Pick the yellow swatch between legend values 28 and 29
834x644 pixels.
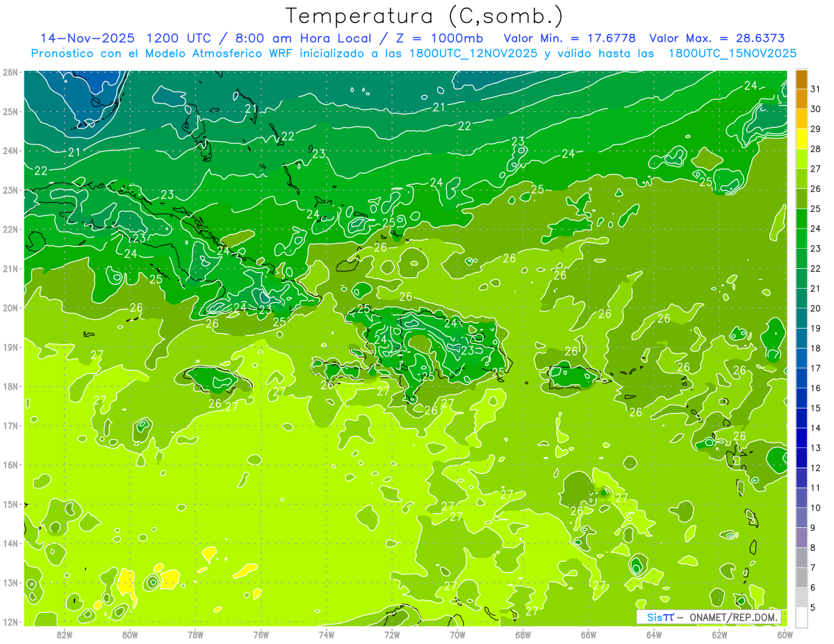(x=801, y=138)
